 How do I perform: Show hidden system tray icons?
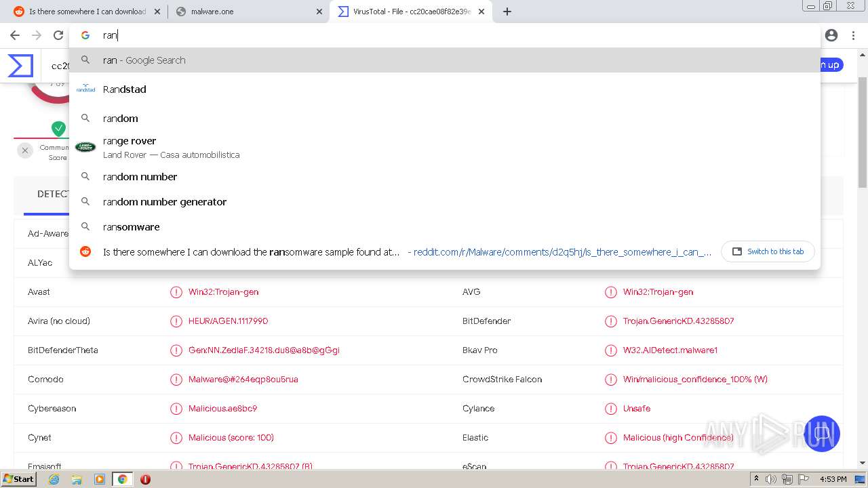click(757, 479)
